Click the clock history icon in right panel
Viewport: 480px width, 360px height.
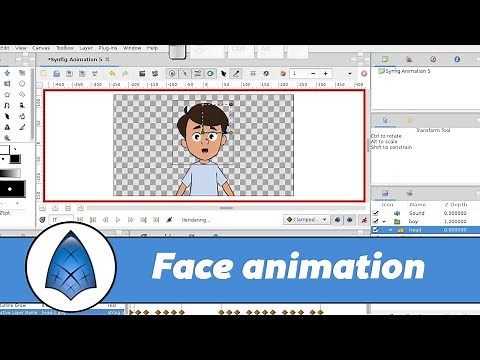click(x=433, y=59)
